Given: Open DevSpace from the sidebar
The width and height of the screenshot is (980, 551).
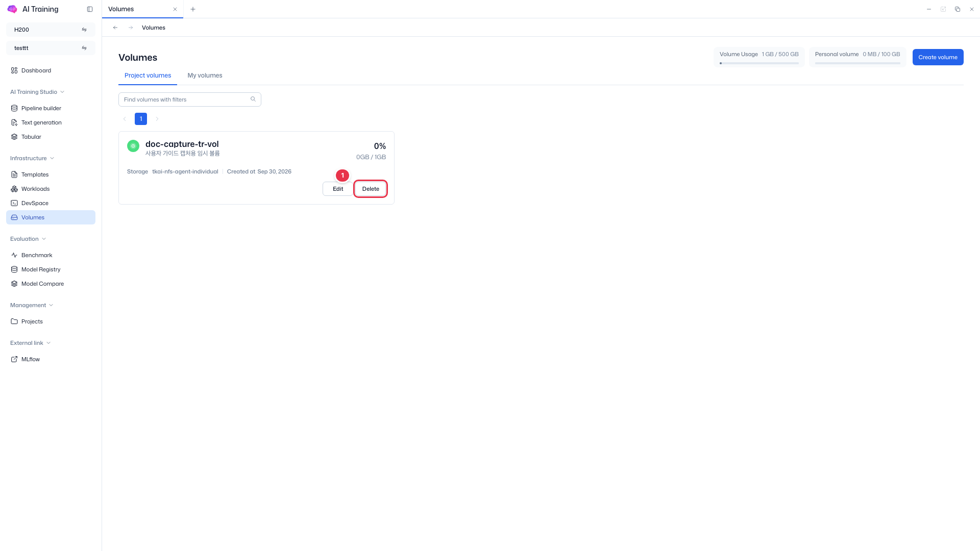Looking at the screenshot, I should (x=51, y=203).
